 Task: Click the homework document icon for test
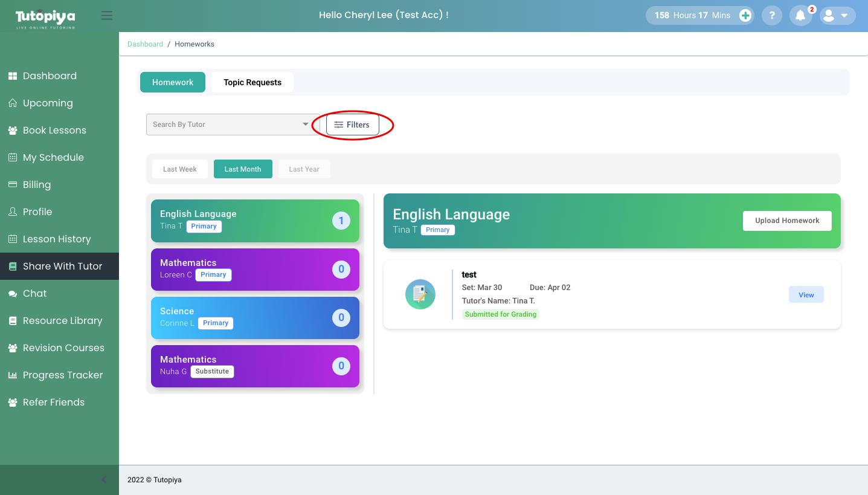click(420, 294)
